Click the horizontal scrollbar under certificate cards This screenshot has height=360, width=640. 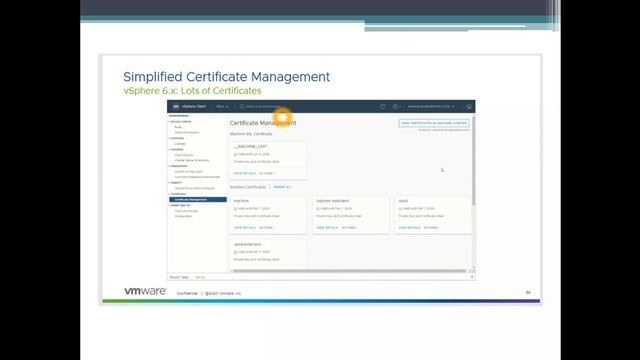coord(349,271)
